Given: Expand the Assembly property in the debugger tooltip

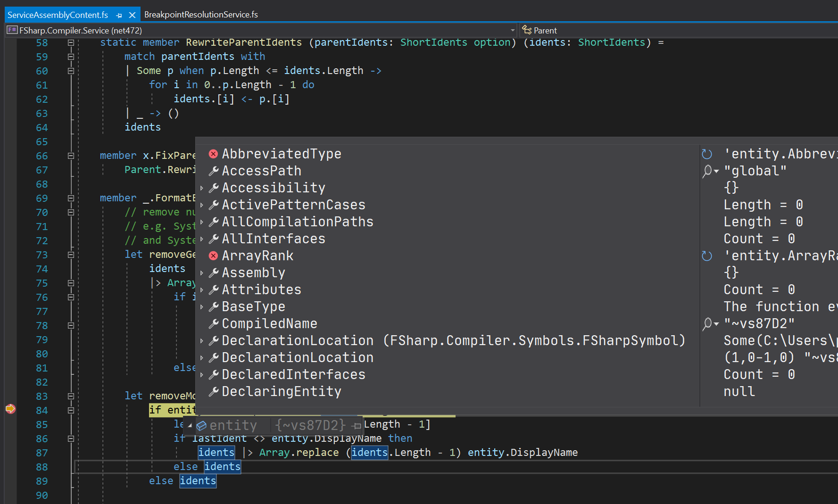Looking at the screenshot, I should coord(203,272).
